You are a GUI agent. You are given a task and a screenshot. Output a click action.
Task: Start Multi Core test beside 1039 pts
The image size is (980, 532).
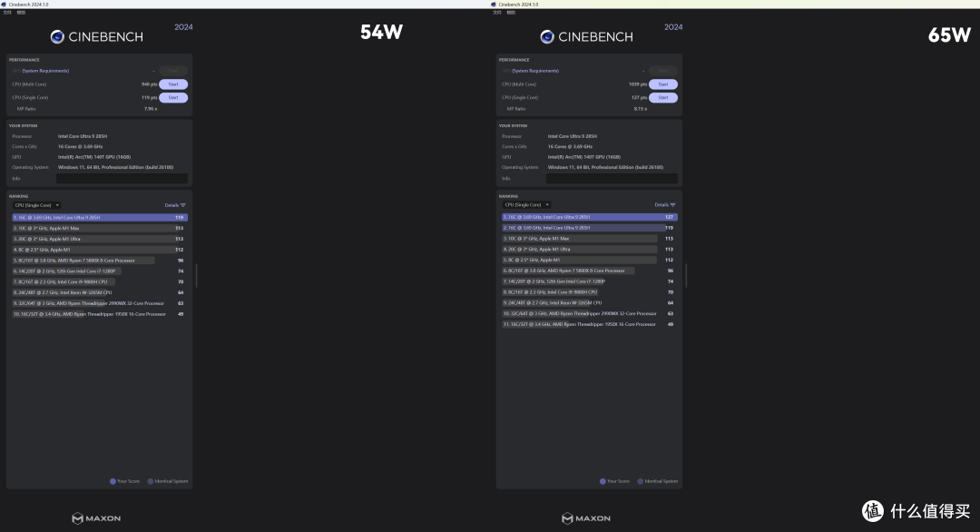click(663, 84)
